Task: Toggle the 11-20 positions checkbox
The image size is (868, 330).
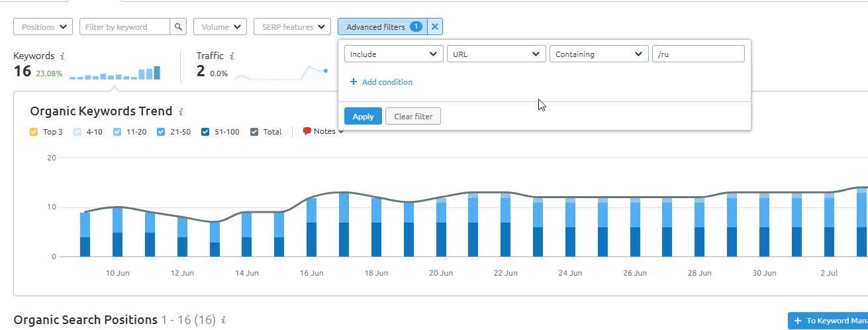Action: click(117, 132)
